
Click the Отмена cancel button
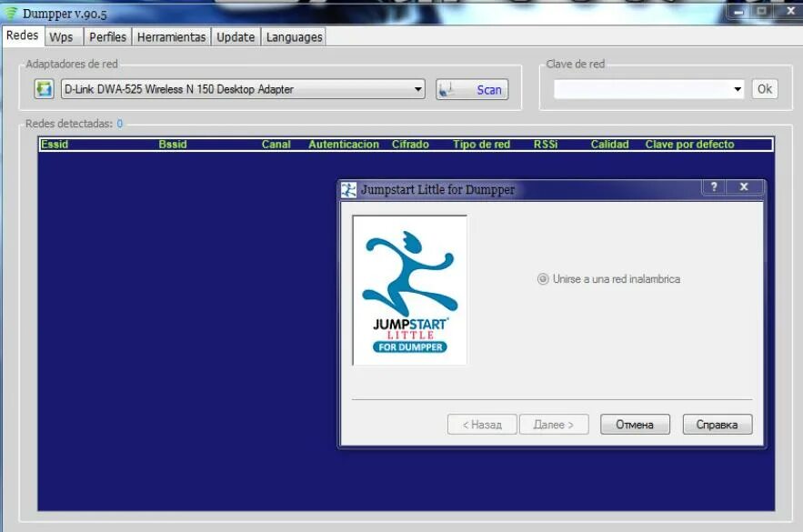635,425
